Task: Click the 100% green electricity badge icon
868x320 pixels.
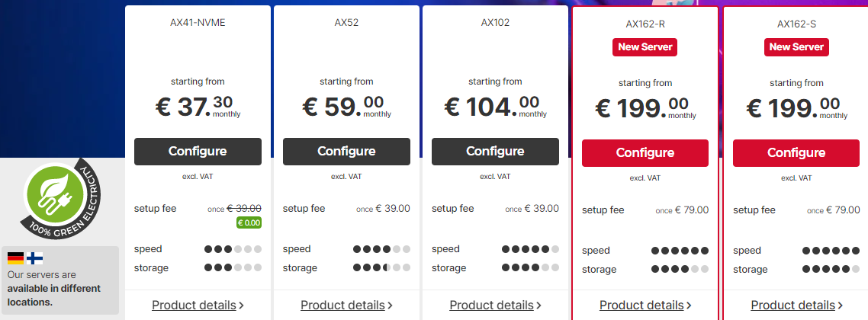Action: (62, 198)
